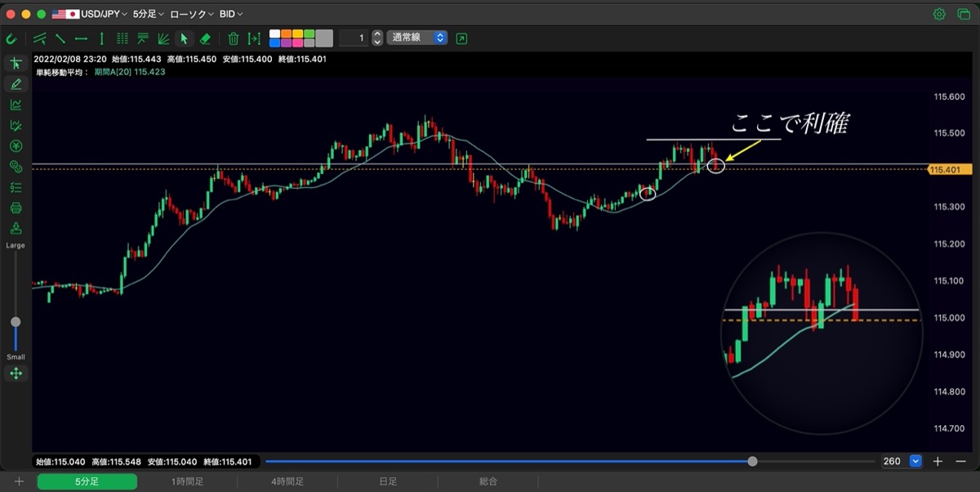Image resolution: width=980 pixels, height=492 pixels.
Task: Zoom in chart with plus button
Action: [938, 461]
